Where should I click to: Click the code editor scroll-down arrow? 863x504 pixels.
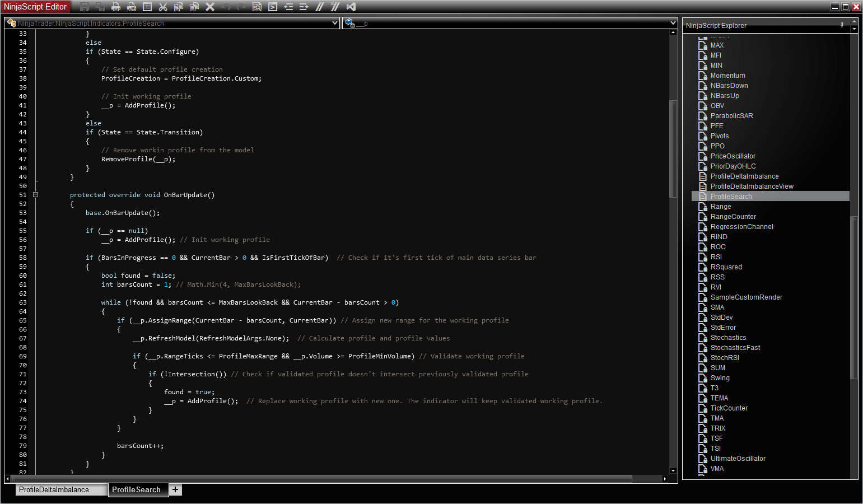point(673,471)
